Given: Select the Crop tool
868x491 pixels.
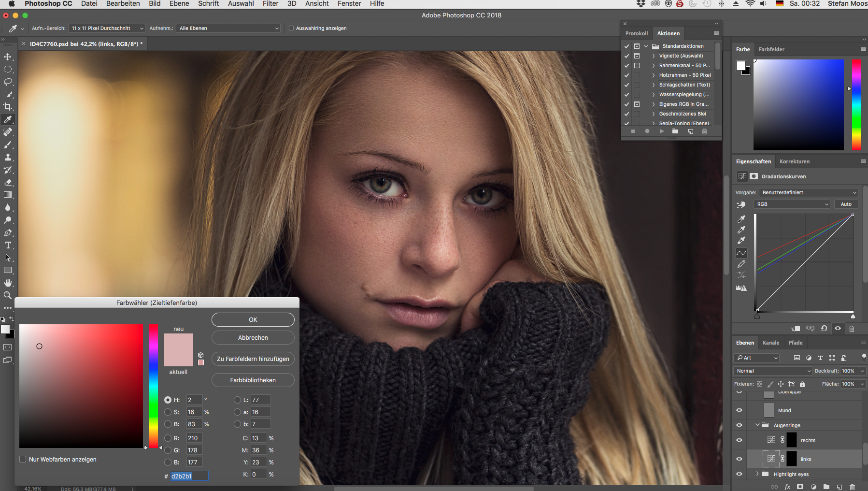Looking at the screenshot, I should [x=8, y=107].
